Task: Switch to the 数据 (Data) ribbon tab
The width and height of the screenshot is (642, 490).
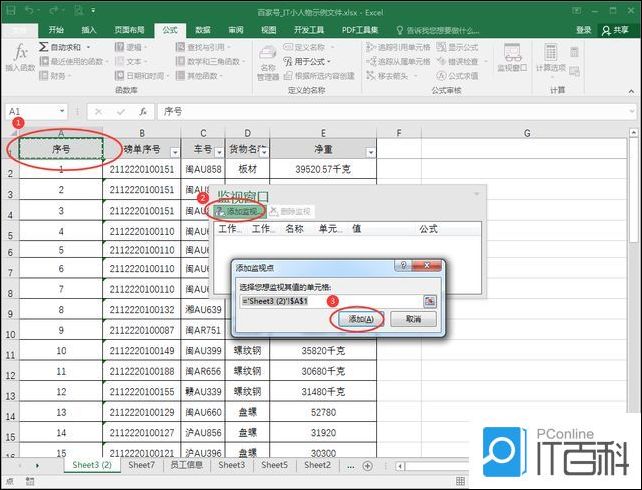Action: (202, 30)
